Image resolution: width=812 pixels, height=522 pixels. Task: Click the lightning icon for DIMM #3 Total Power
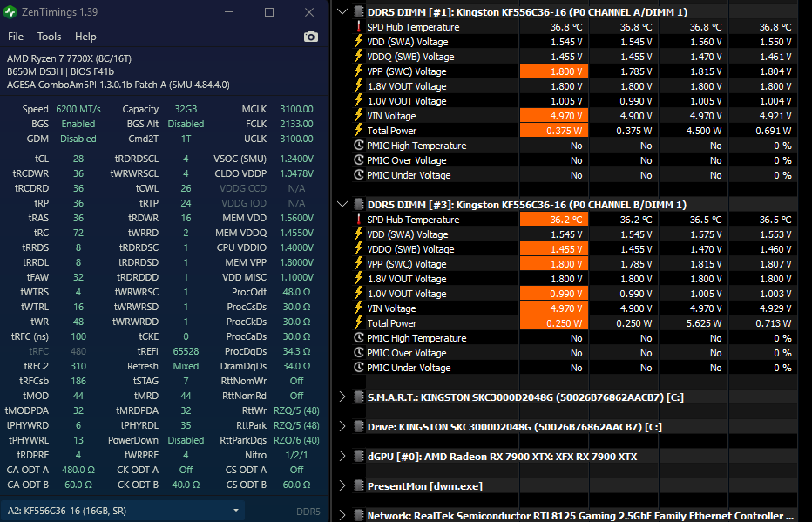click(358, 322)
